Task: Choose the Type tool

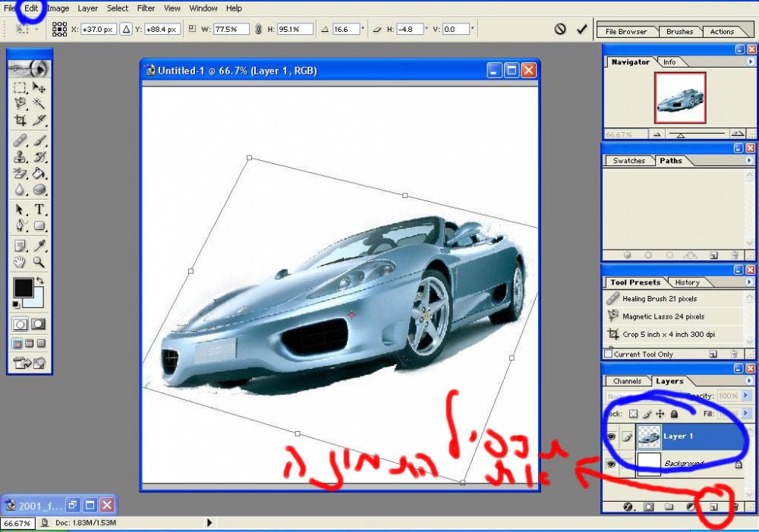Action: point(39,209)
